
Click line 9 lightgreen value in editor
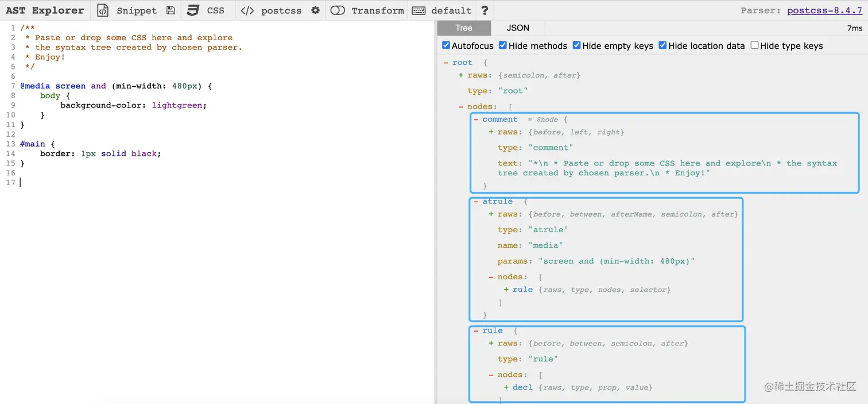click(178, 105)
